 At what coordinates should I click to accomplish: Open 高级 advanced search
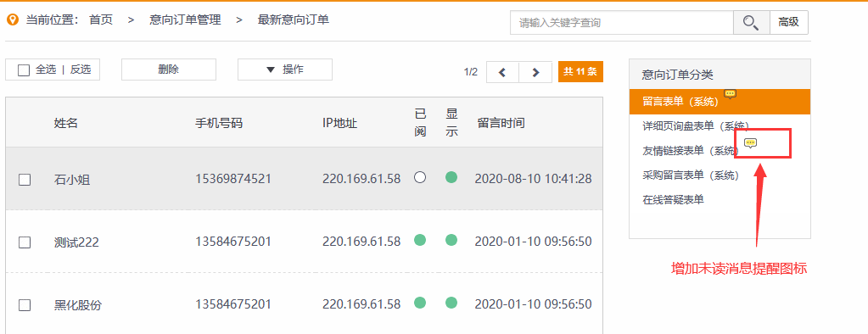(x=788, y=23)
